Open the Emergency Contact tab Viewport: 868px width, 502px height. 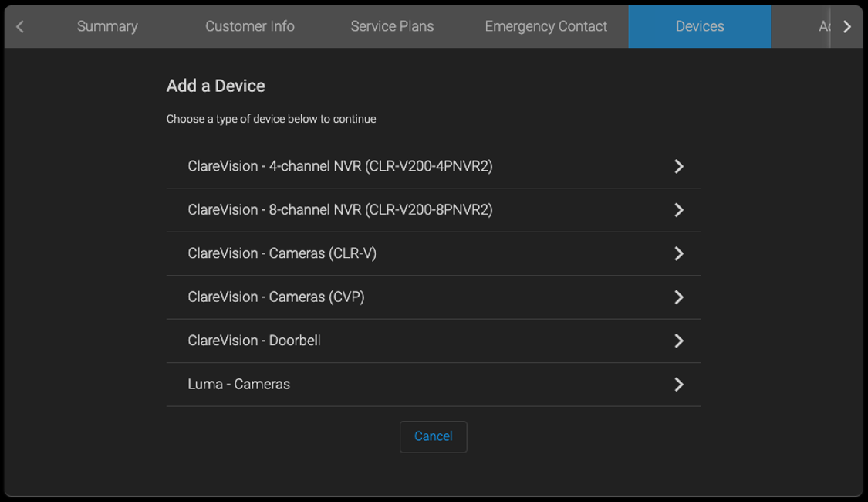545,25
